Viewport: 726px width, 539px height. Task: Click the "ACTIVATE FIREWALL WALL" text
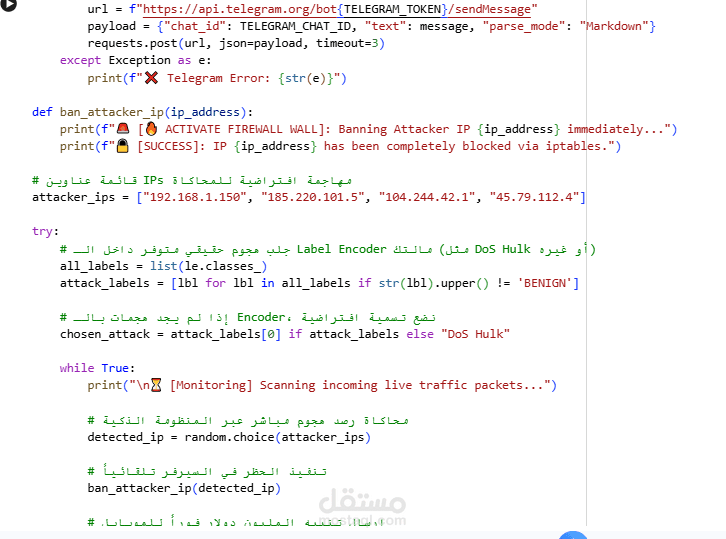[241, 129]
